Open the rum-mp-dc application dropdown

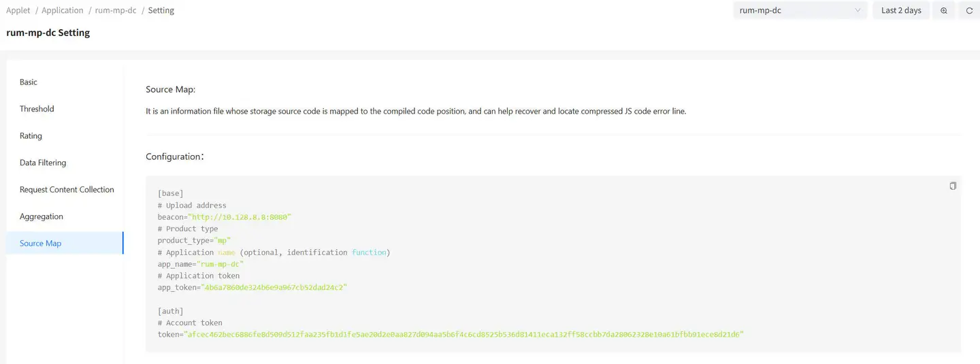click(800, 11)
